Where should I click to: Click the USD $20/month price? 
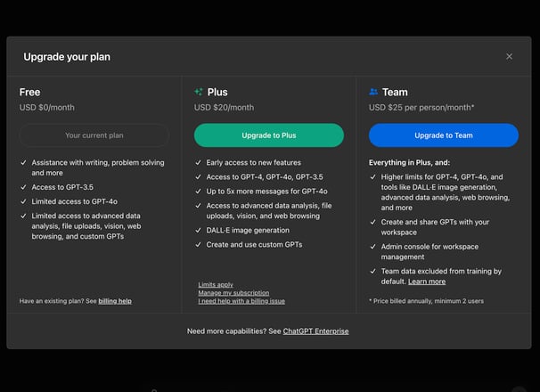[x=224, y=108]
